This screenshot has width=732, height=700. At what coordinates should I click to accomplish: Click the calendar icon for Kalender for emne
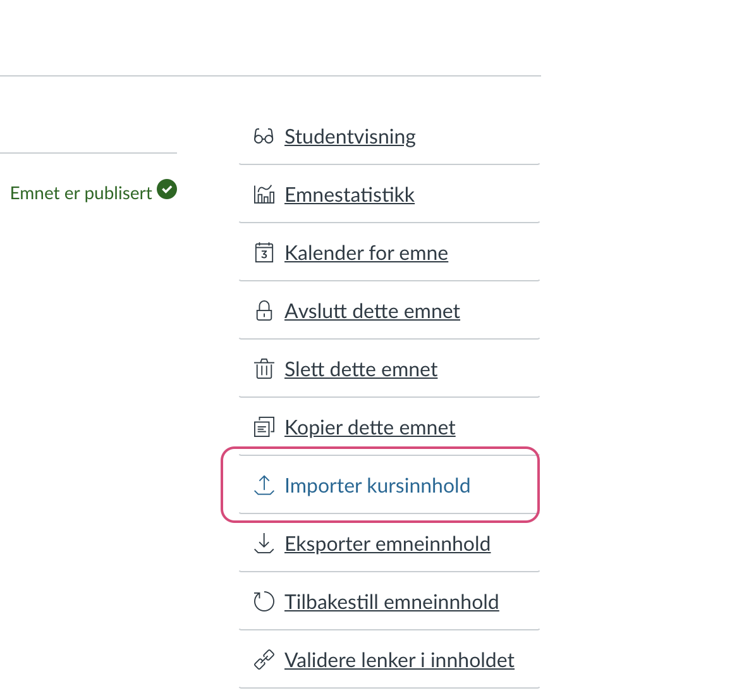tap(264, 253)
